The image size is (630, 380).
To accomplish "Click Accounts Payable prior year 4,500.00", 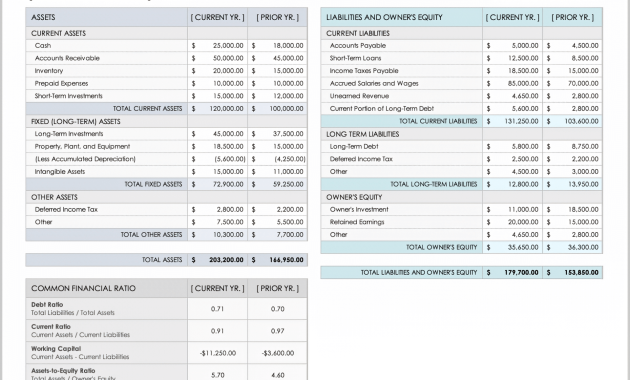I will tap(585, 45).
